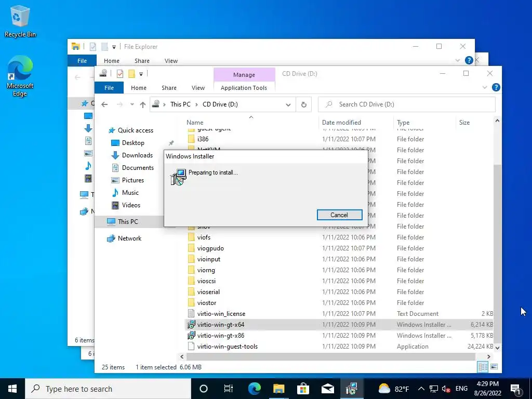Show hidden system tray icons
Viewport: 532px width, 399px height.
click(x=421, y=389)
